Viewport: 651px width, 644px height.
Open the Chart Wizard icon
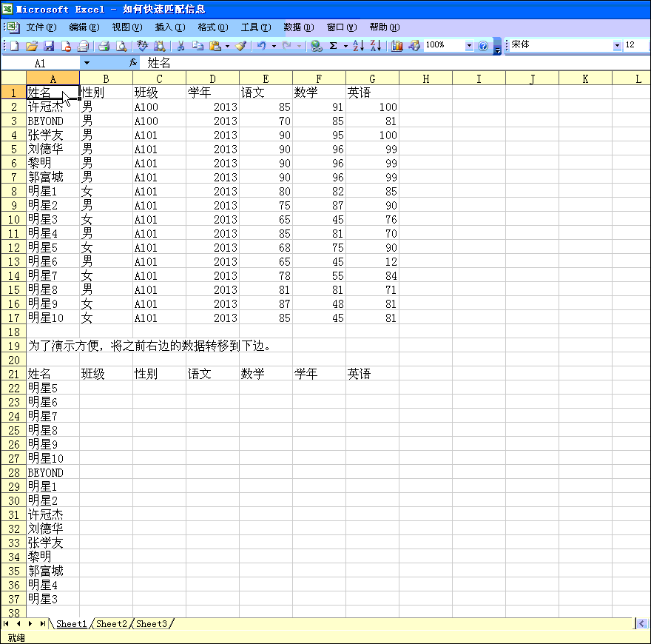coord(397,46)
